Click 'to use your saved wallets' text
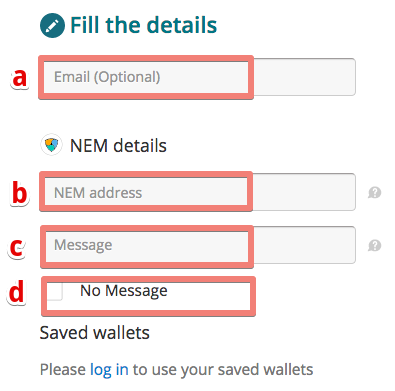The image size is (395, 391). (x=223, y=369)
